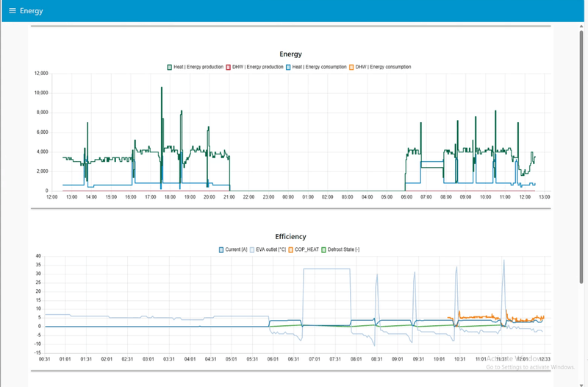
Task: Click the -15 y-axis label on Efficiency chart
Action: tap(37, 353)
